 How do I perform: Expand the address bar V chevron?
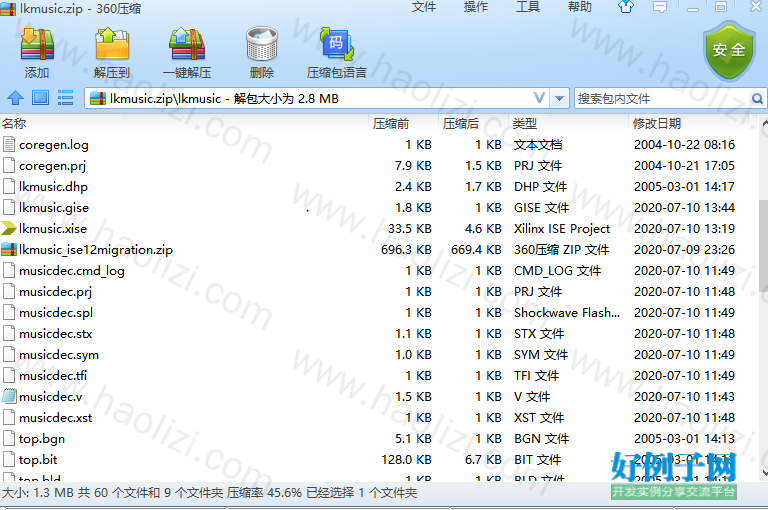tap(539, 98)
